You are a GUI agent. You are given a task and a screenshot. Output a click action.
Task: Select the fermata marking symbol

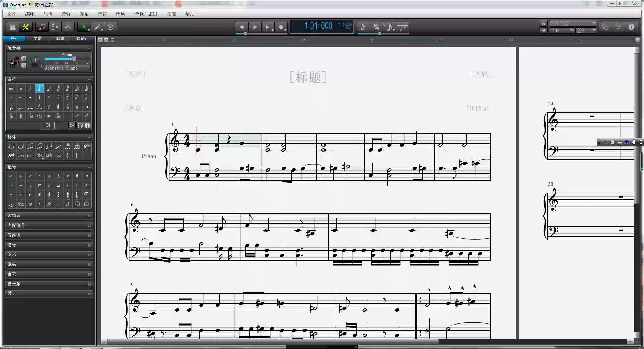click(x=87, y=194)
